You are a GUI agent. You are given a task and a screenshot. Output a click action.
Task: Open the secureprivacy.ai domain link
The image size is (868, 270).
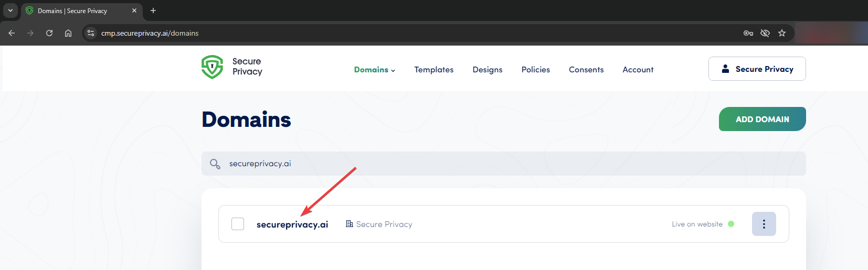coord(292,224)
